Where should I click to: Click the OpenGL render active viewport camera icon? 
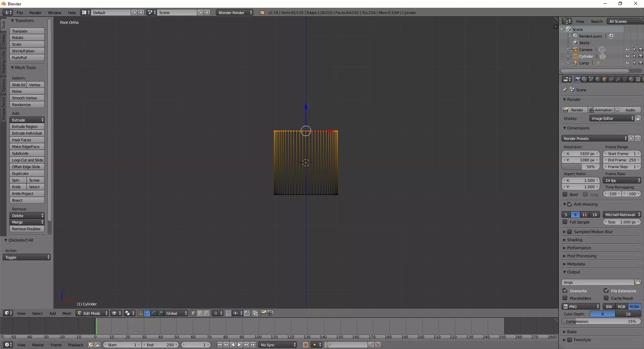point(264,313)
